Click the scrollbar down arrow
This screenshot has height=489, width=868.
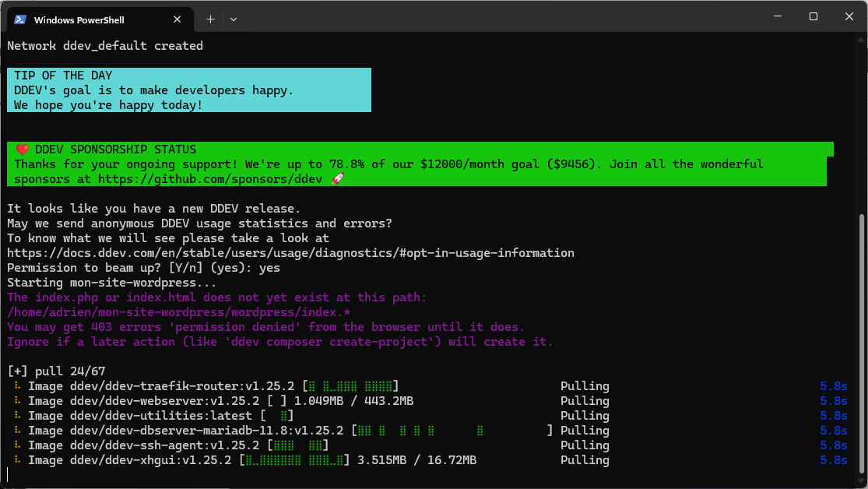pos(861,480)
